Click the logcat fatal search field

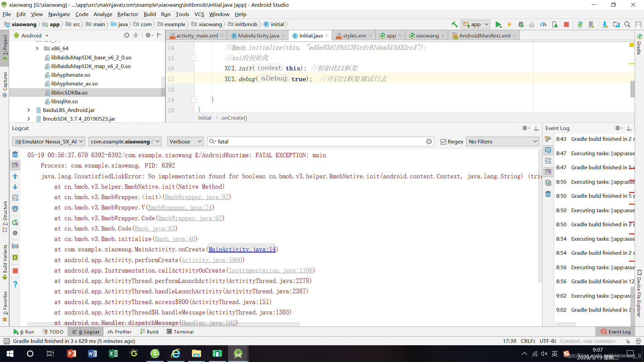[x=319, y=142]
